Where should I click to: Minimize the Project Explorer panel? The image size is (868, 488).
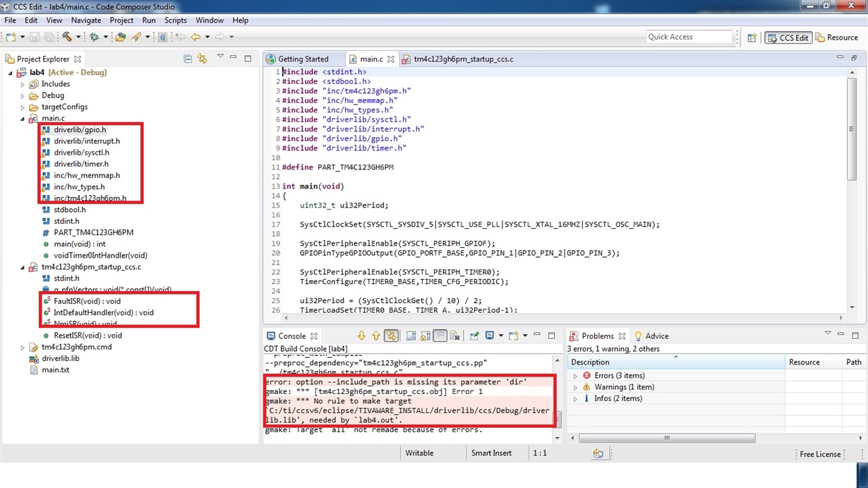233,57
